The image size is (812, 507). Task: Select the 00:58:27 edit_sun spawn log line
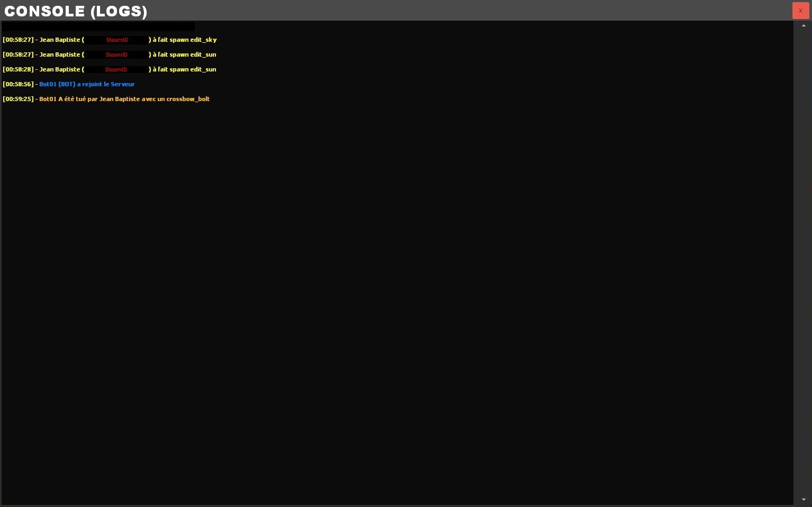click(110, 55)
